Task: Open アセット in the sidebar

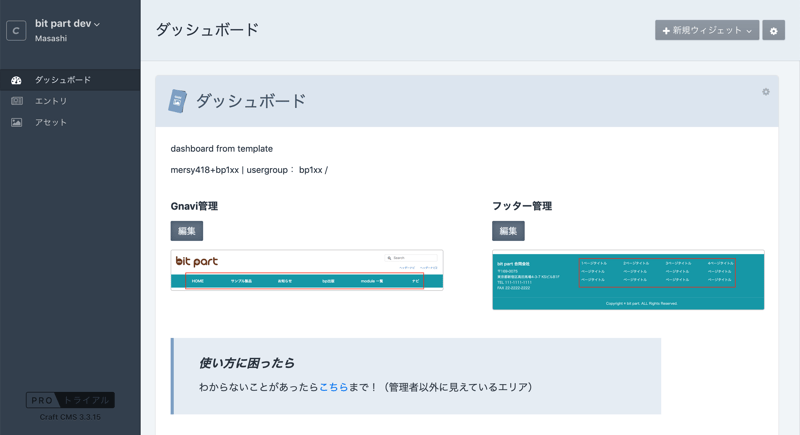Action: pyautogui.click(x=51, y=122)
